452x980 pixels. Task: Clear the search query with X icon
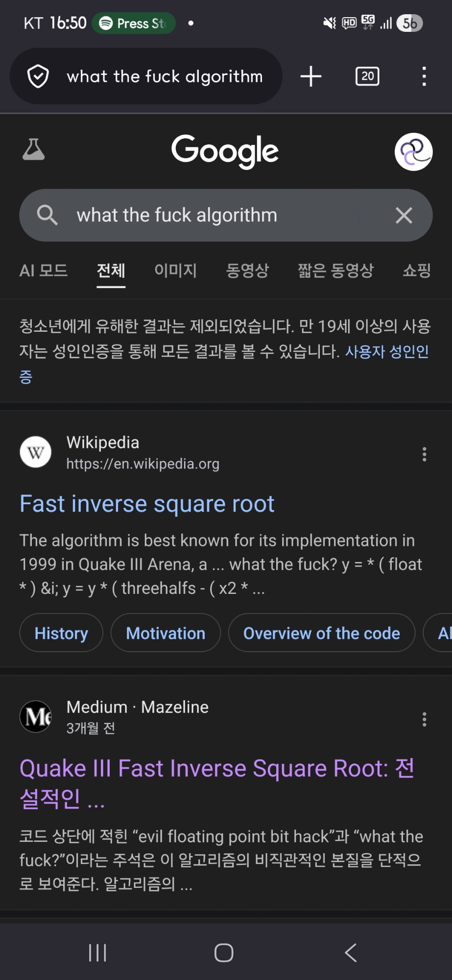404,215
